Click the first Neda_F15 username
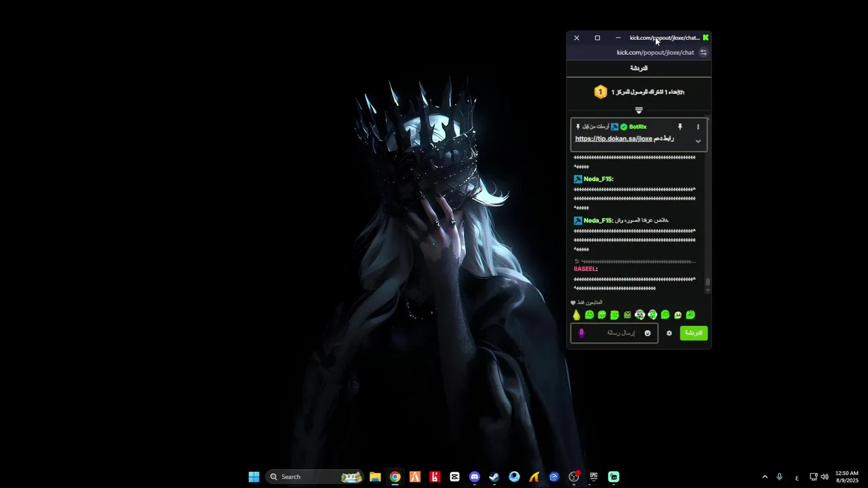868x488 pixels. point(598,179)
